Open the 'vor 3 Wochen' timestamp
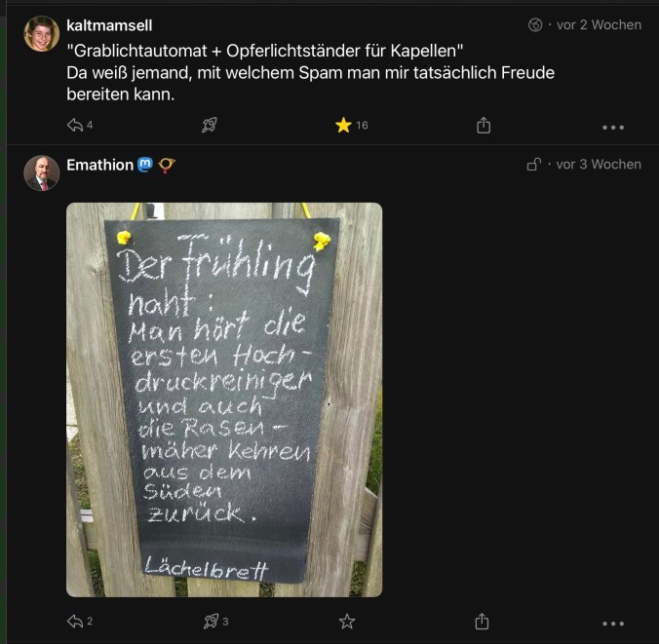 pyautogui.click(x=599, y=165)
